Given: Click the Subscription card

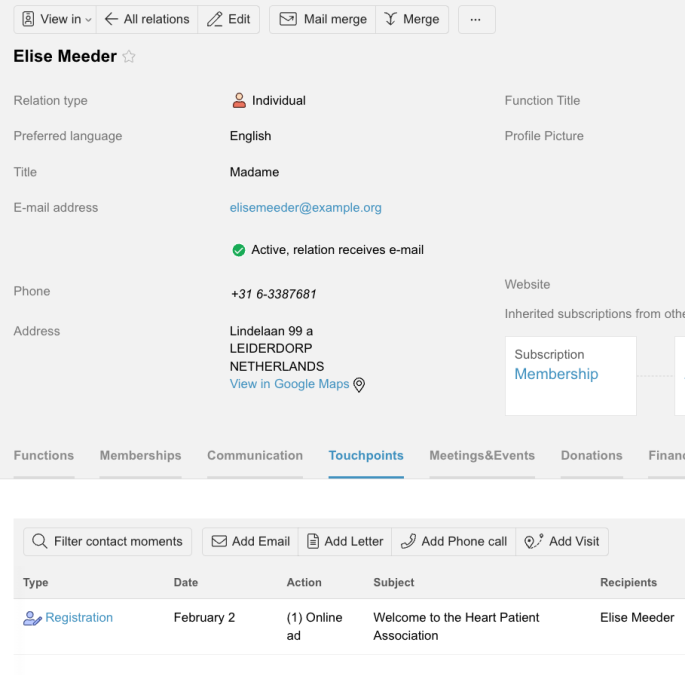Looking at the screenshot, I should [x=571, y=376].
